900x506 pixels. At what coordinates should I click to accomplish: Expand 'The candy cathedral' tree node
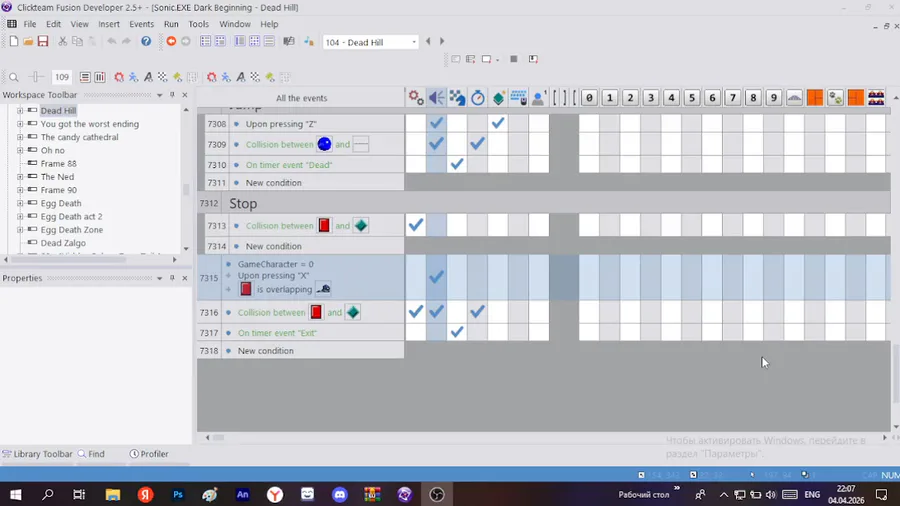click(20, 137)
